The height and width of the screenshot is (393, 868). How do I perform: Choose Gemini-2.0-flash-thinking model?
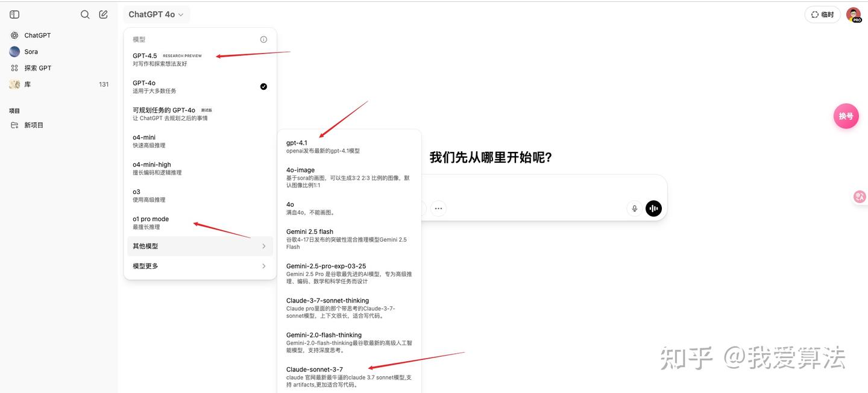pyautogui.click(x=349, y=342)
